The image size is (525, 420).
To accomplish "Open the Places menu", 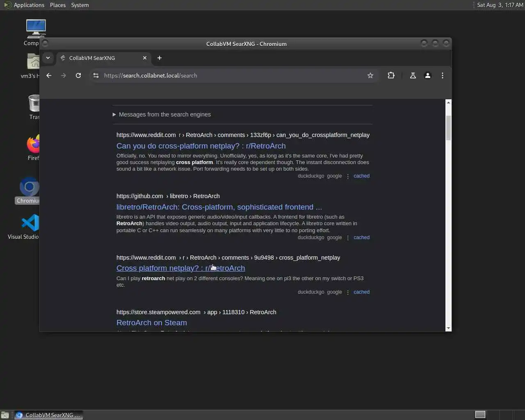I will coord(57,5).
